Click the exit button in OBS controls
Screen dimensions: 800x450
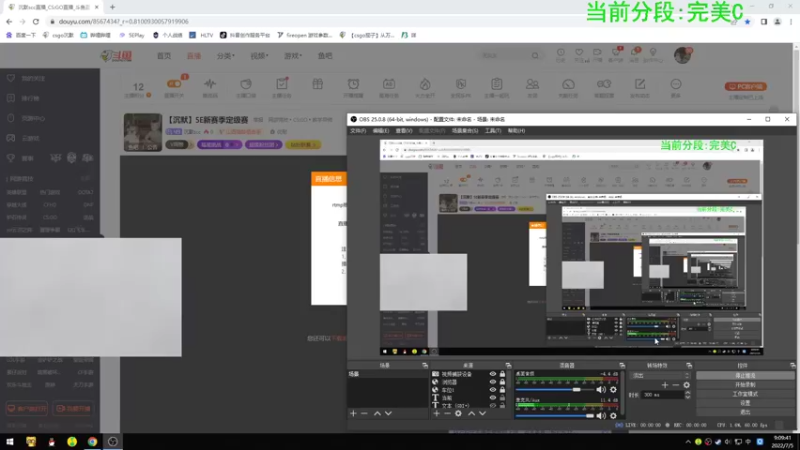click(x=745, y=412)
